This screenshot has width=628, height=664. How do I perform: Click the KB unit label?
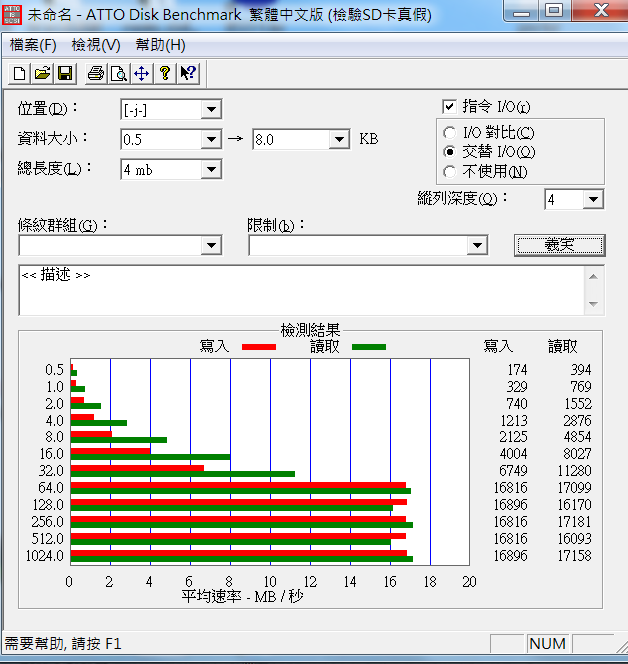(368, 139)
